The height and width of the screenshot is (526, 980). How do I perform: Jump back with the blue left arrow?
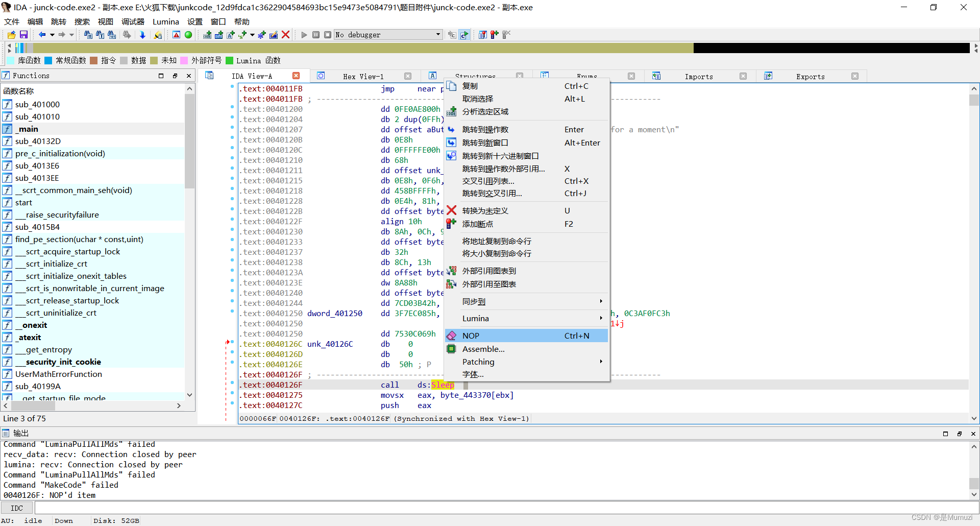[42, 35]
